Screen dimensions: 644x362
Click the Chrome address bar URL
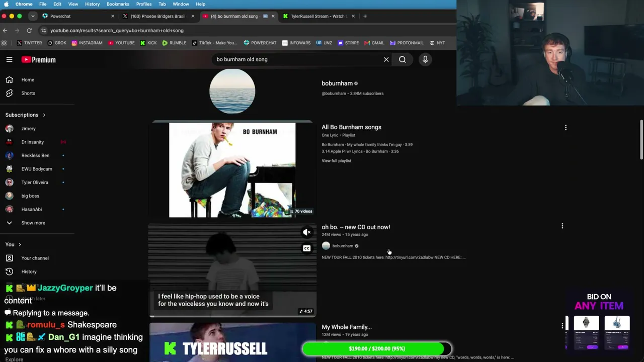117,30
